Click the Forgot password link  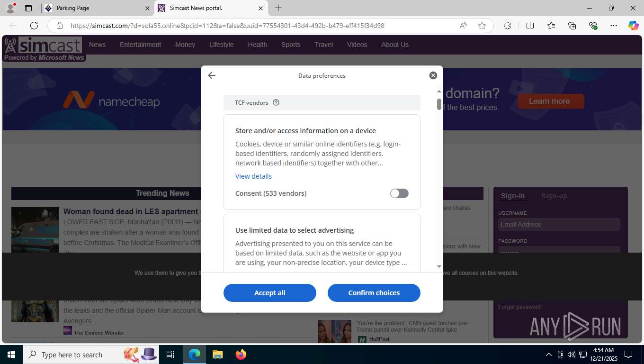click(519, 307)
